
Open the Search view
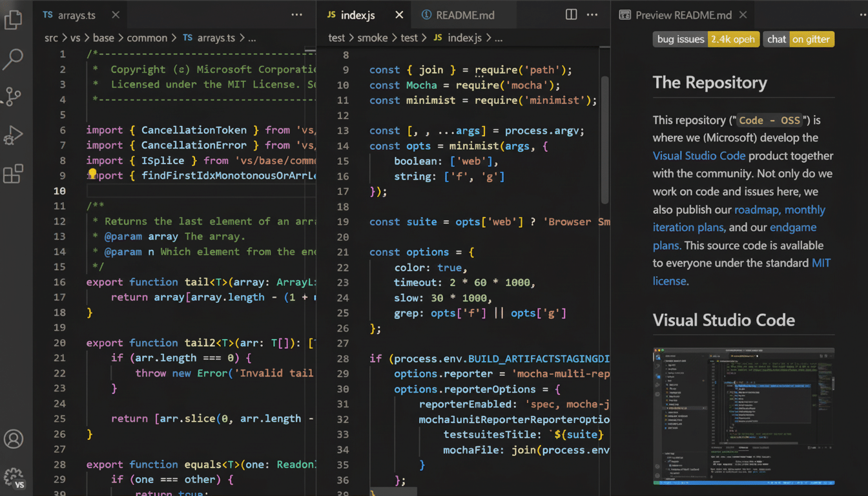14,58
